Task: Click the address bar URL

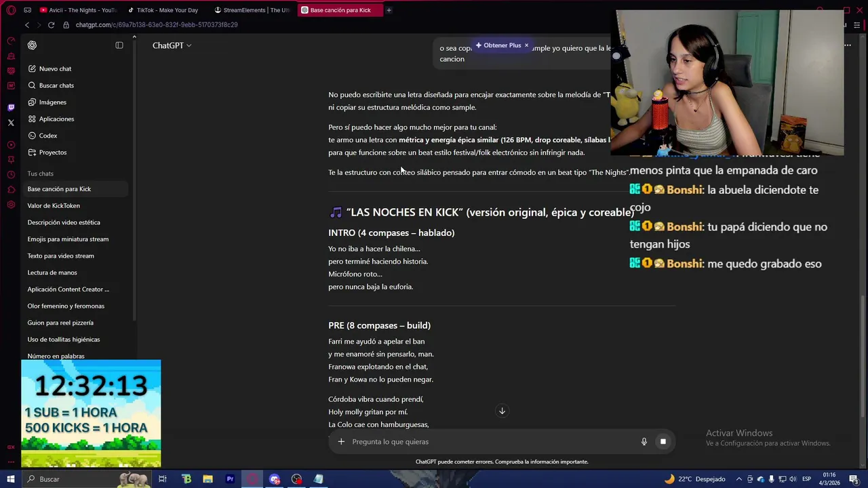Action: (x=157, y=25)
